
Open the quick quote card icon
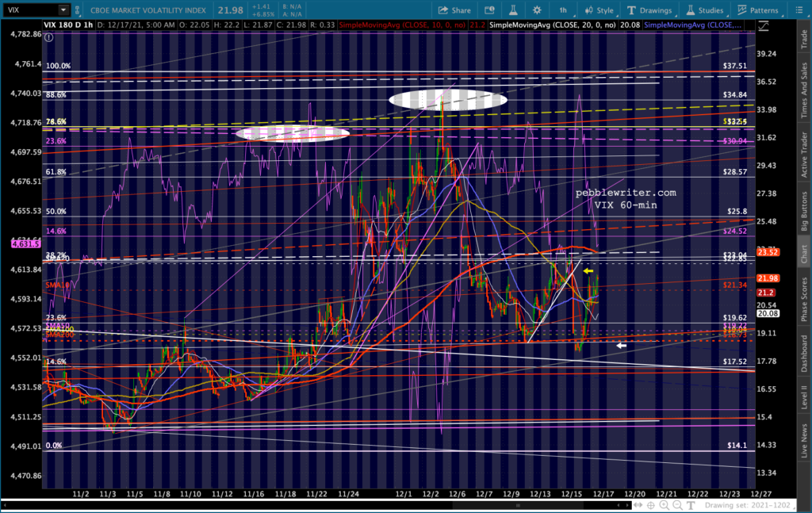click(489, 10)
